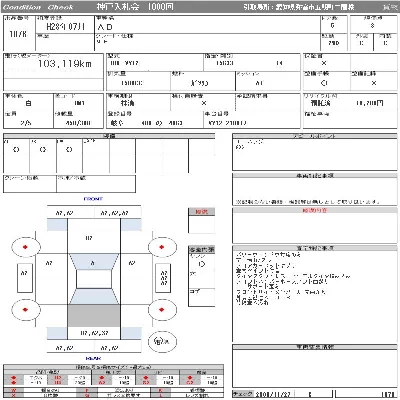
Task: Click the red-labeled box beside the diagram
Action: [x=201, y=221]
